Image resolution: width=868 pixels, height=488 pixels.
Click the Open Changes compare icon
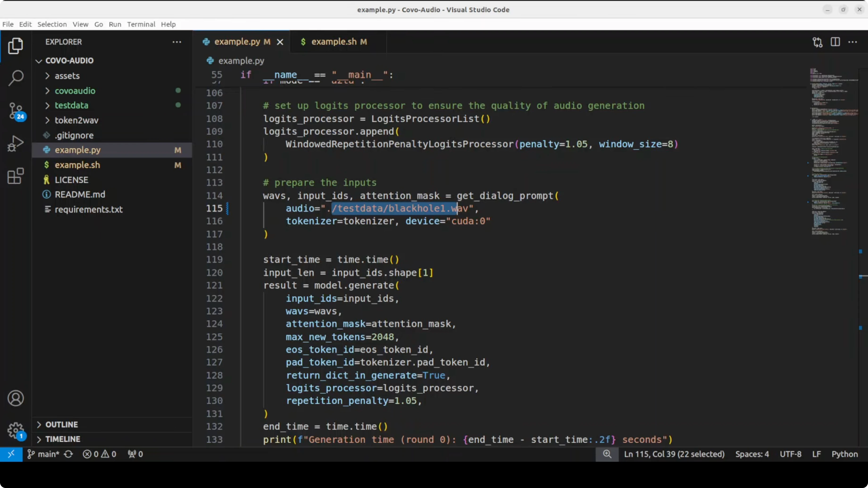818,42
